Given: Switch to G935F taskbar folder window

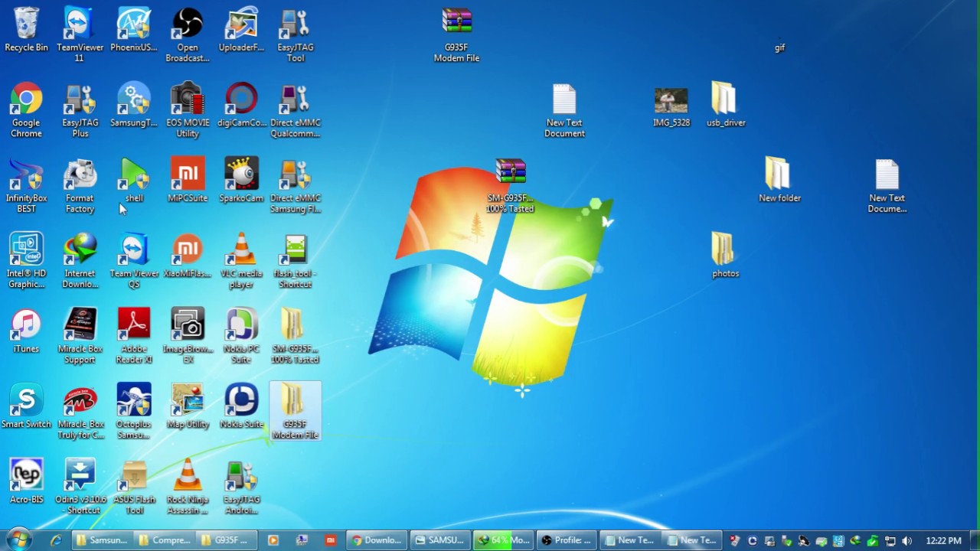Looking at the screenshot, I should pyautogui.click(x=227, y=540).
